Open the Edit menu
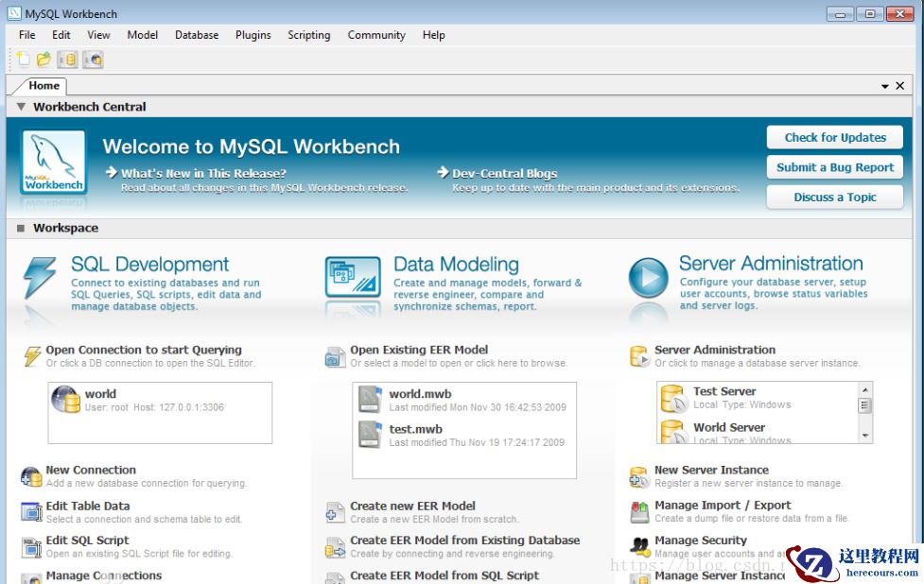 (61, 35)
